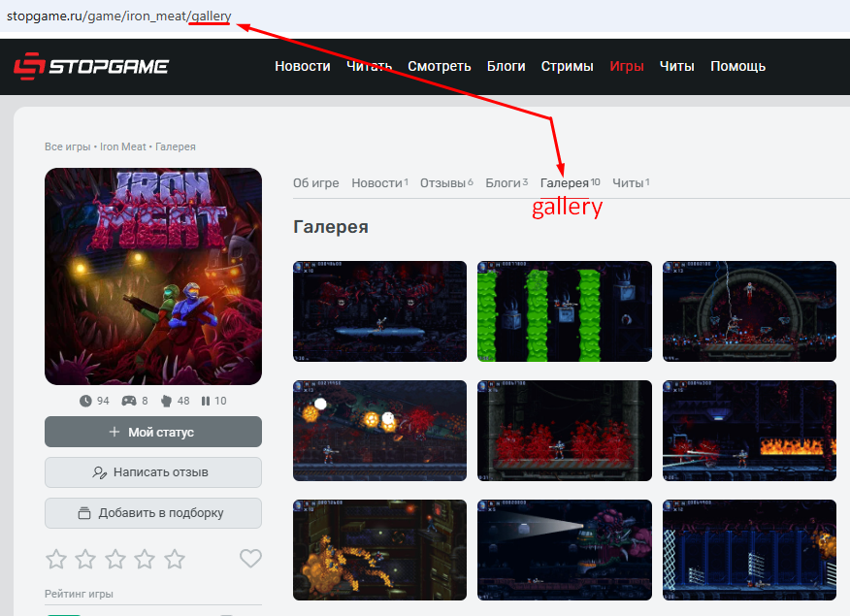
Task: Click the Мой статус button
Action: pos(153,432)
